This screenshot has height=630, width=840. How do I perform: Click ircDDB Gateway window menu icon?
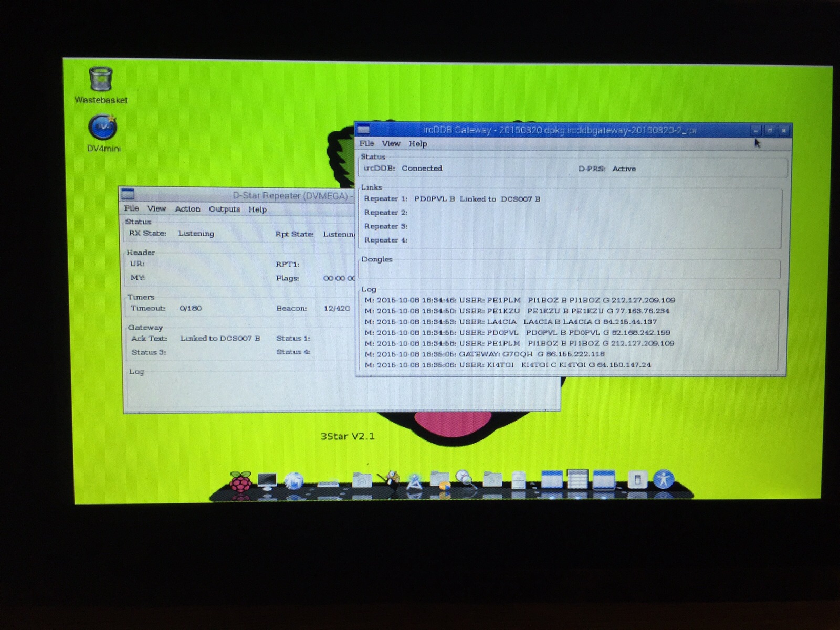pyautogui.click(x=363, y=129)
